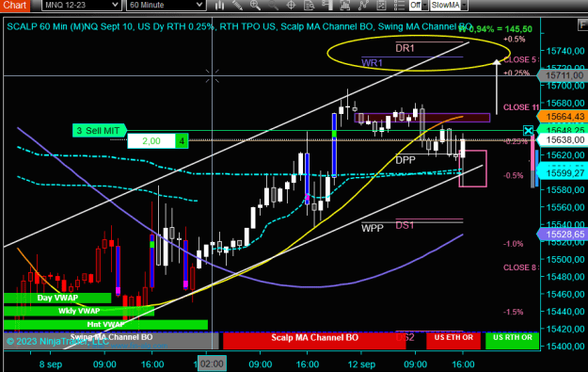Open the MNQ 12-23 instrument dropdown
Viewport: 588px width, 372px height.
coord(81,5)
